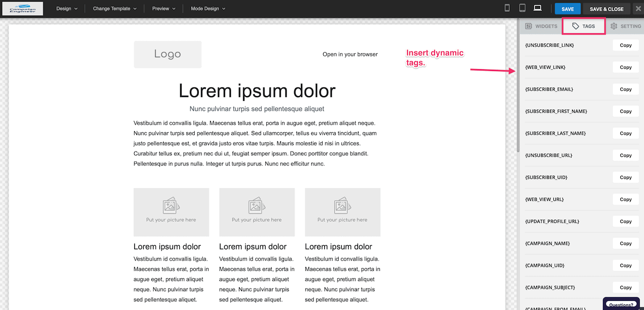Switch to the Widgets tab
Screen dimensions: 644x310
tap(541, 26)
